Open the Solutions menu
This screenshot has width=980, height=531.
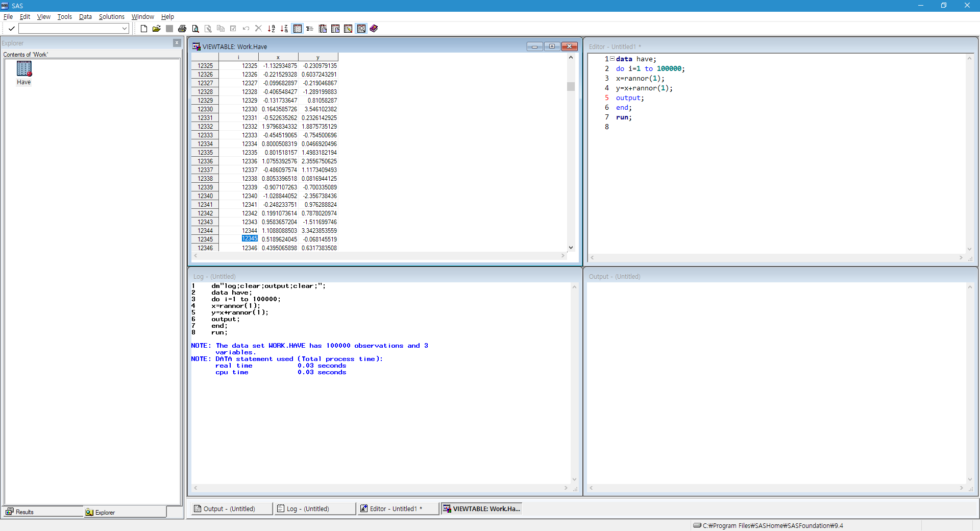[111, 17]
